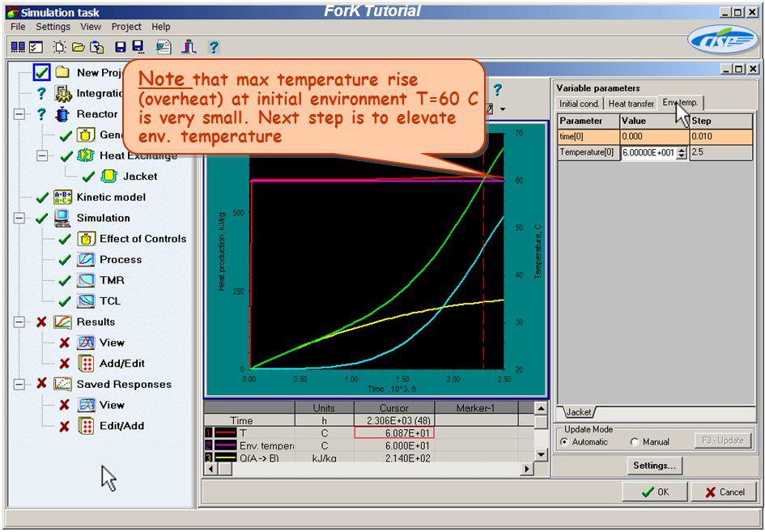Click the toolbar icon with clipboard and blue arrow

[x=97, y=47]
